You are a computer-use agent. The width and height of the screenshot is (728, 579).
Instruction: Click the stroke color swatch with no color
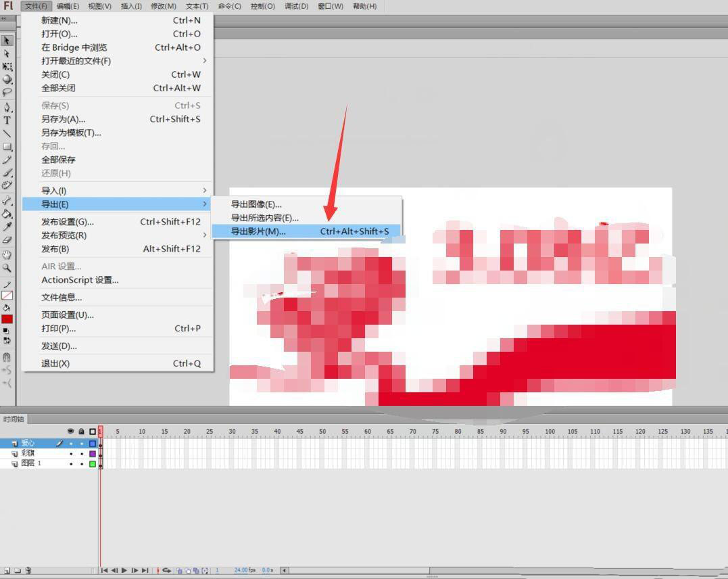coord(7,296)
